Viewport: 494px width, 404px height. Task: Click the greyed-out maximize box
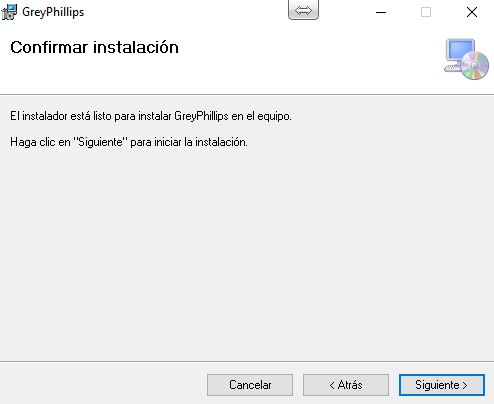coord(426,12)
